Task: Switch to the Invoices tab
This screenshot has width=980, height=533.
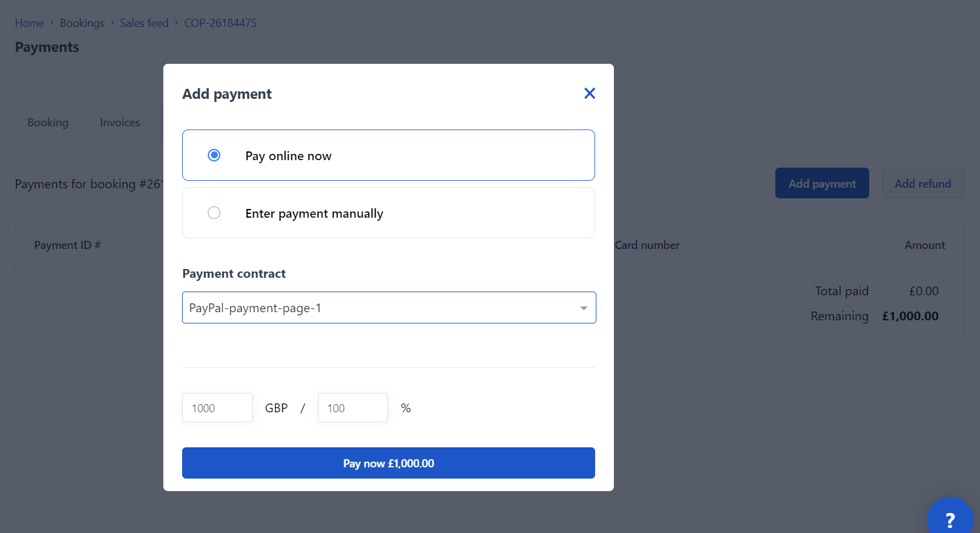Action: [x=120, y=123]
